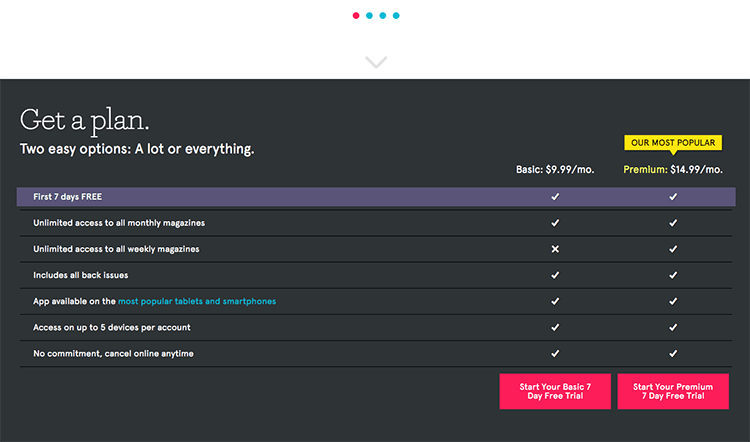Click Premium checkmark for back issues row
The height and width of the screenshot is (442, 750).
tap(673, 275)
